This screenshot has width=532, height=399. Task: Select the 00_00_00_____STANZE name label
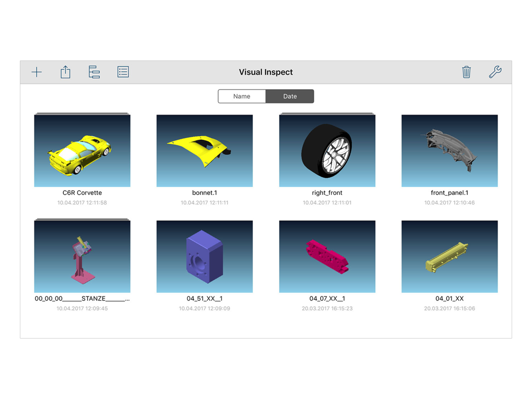pos(82,299)
